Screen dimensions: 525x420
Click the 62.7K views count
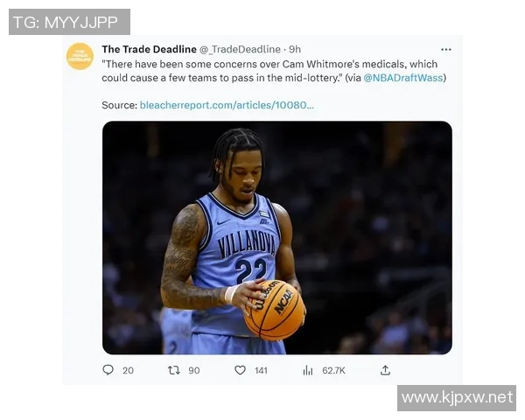point(333,370)
